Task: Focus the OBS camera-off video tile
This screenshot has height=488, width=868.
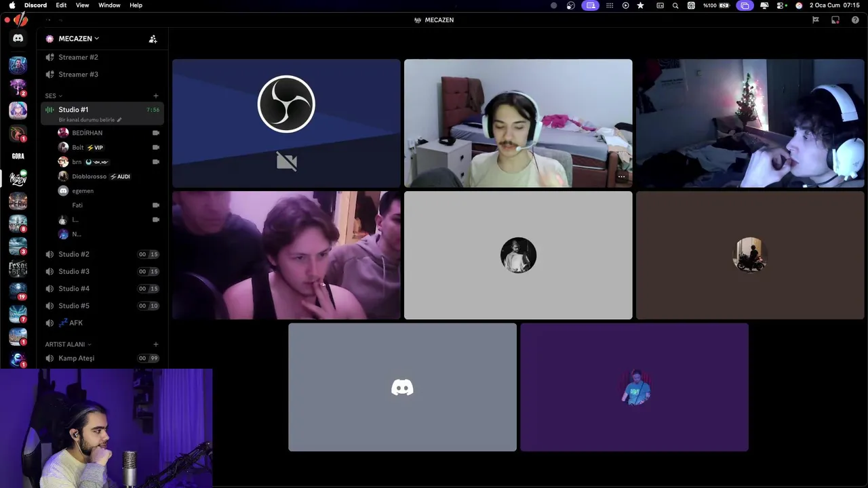Action: (x=286, y=123)
